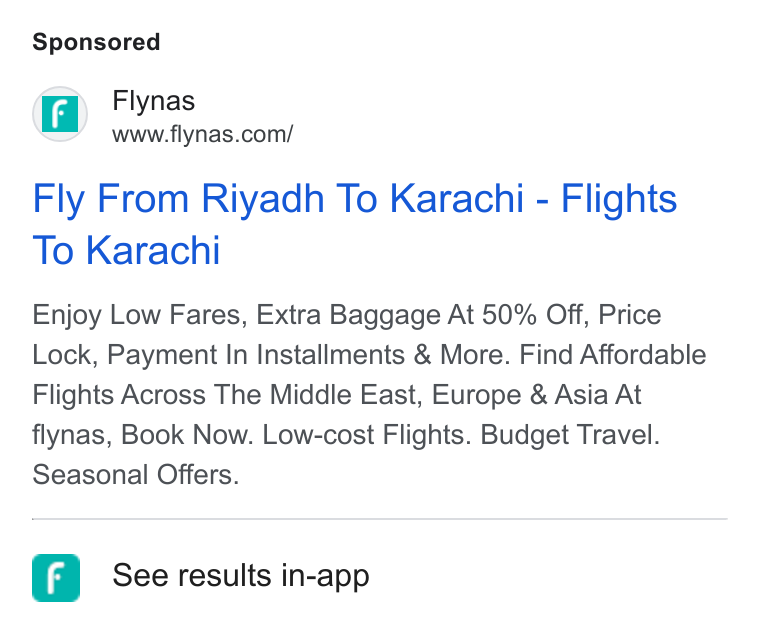Click the Enjoy Low Fares text
The width and height of the screenshot is (760, 636).
click(136, 315)
